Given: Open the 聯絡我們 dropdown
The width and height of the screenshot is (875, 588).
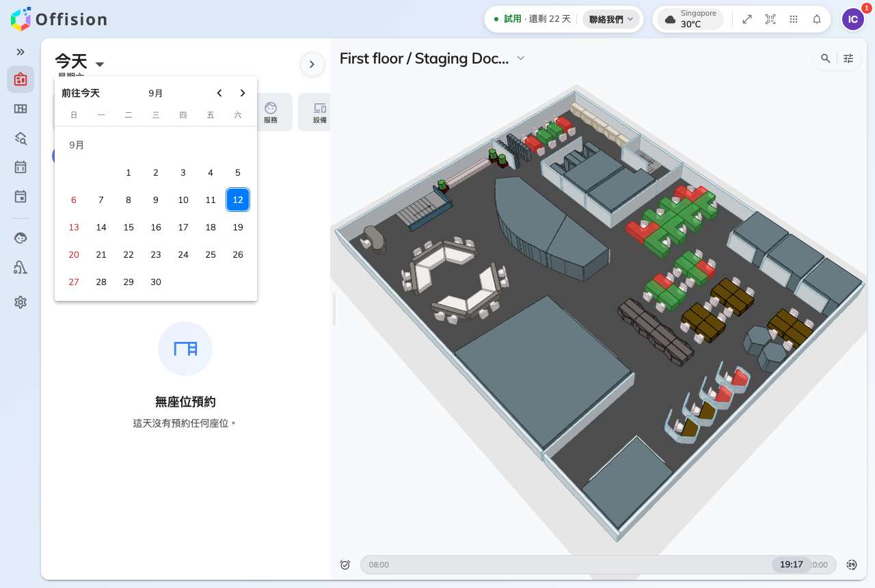Looking at the screenshot, I should pyautogui.click(x=611, y=19).
